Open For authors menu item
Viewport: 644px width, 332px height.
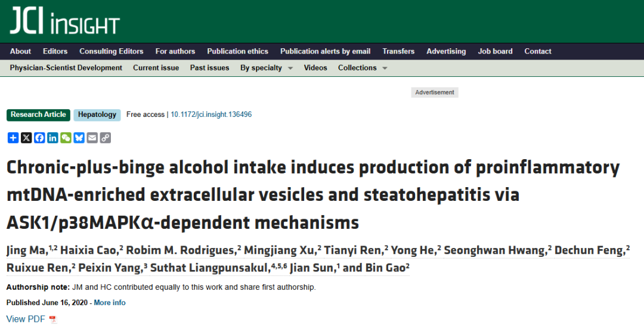pyautogui.click(x=175, y=51)
